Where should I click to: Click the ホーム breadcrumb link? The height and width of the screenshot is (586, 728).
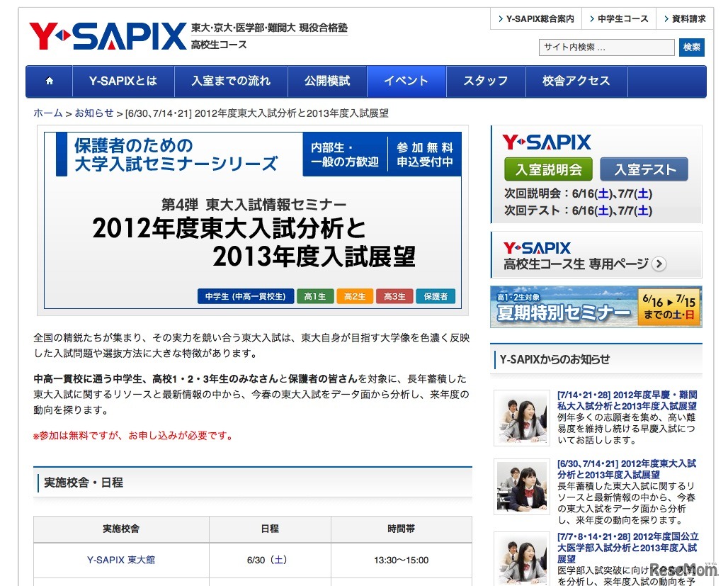(47, 113)
